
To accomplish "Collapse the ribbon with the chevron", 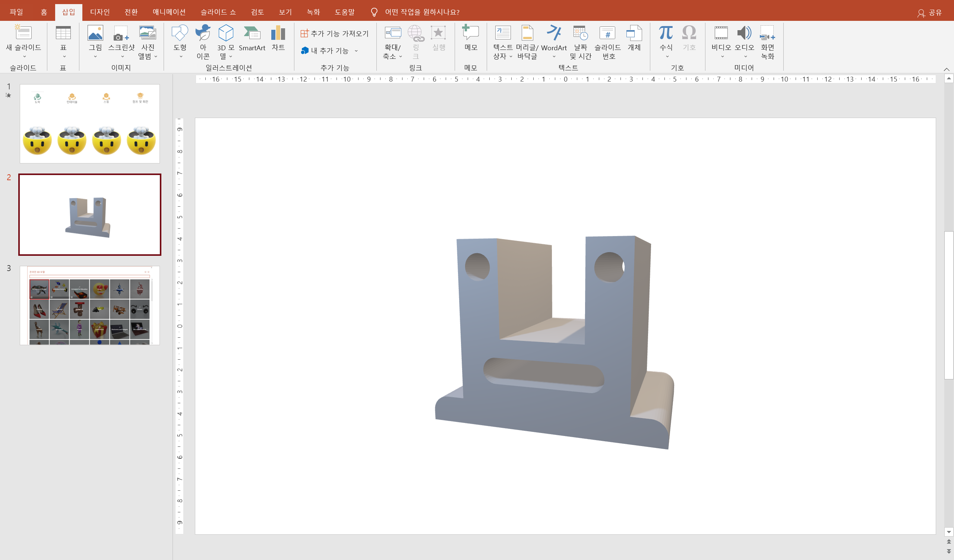I will 946,69.
